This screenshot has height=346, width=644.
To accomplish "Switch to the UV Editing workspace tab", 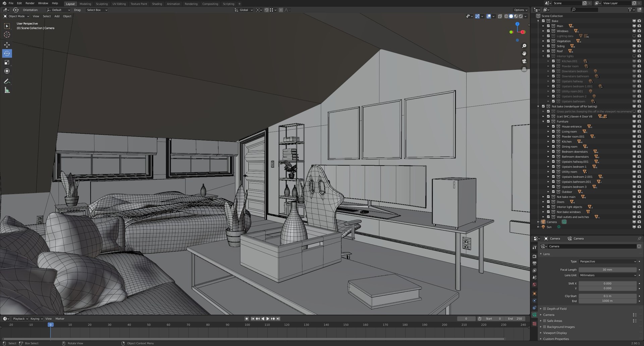I will 119,4.
